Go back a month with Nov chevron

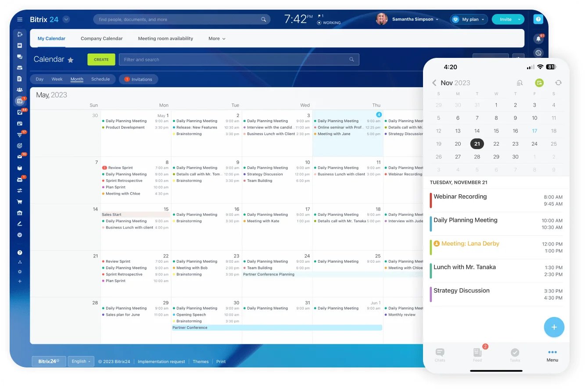pyautogui.click(x=434, y=83)
